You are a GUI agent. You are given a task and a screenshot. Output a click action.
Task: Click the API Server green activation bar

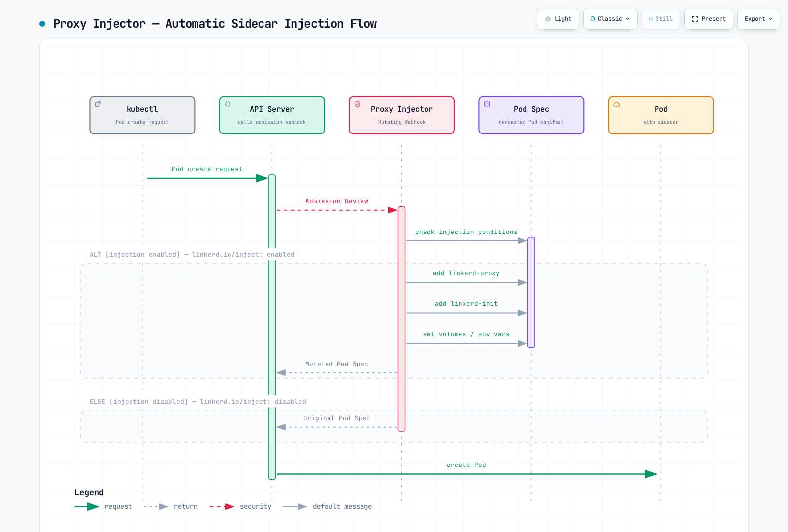pyautogui.click(x=272, y=327)
